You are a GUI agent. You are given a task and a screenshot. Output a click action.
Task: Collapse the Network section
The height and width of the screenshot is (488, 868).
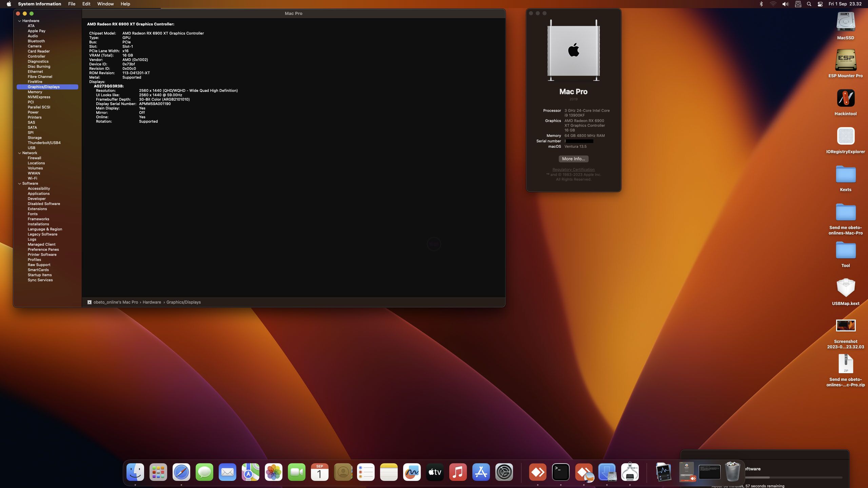pyautogui.click(x=20, y=153)
